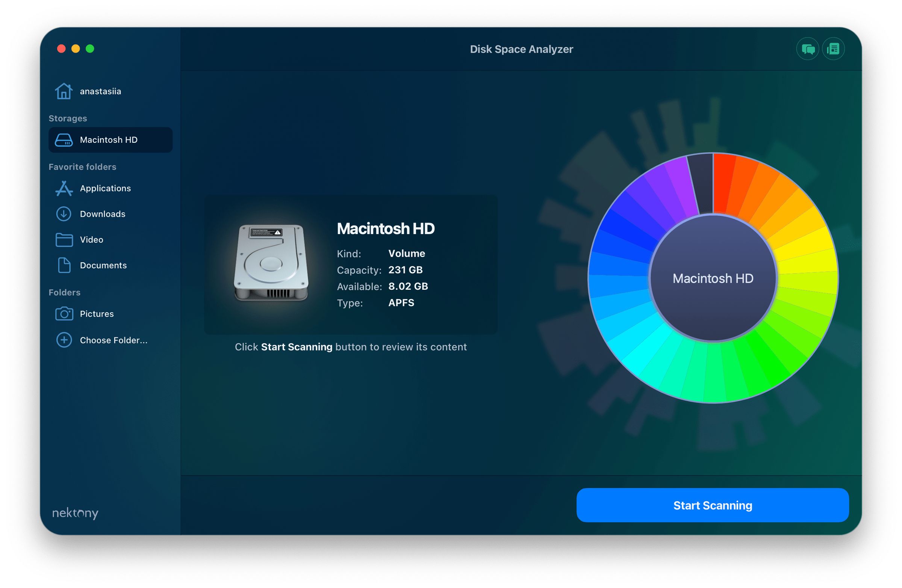902x588 pixels.
Task: Open the news panel icon
Action: [x=833, y=48]
